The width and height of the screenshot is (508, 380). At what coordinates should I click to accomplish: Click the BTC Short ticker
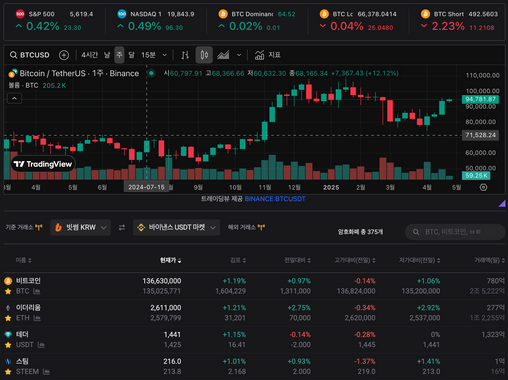tap(459, 21)
